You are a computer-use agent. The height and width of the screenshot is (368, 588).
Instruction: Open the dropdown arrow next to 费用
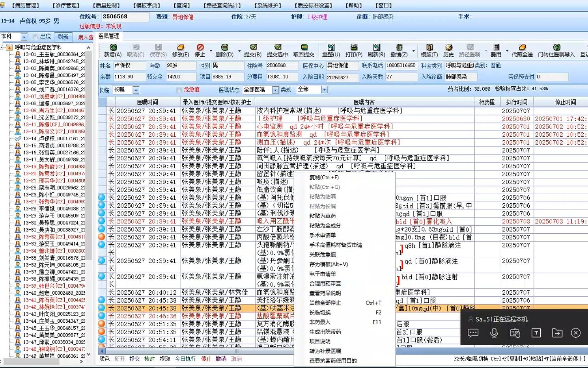pyautogui.click(x=507, y=51)
